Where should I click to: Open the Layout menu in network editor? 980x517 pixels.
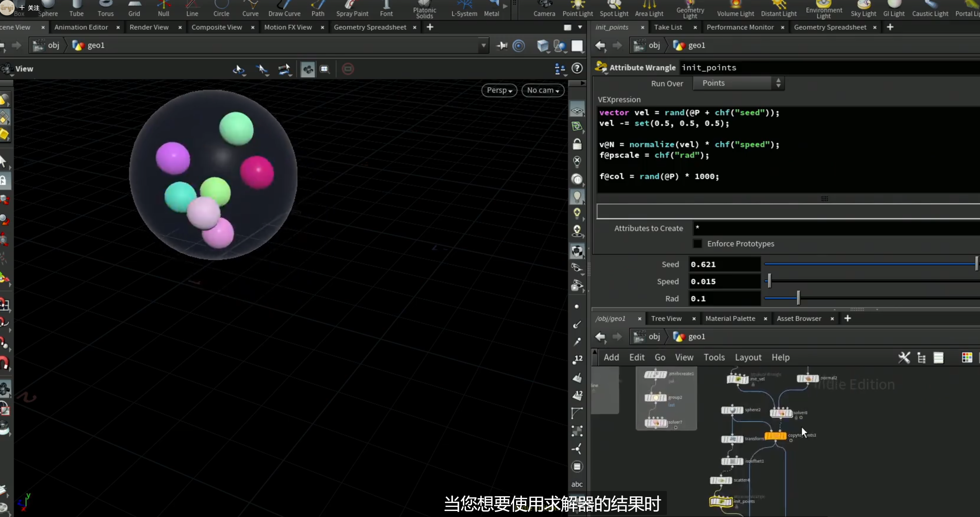point(748,357)
